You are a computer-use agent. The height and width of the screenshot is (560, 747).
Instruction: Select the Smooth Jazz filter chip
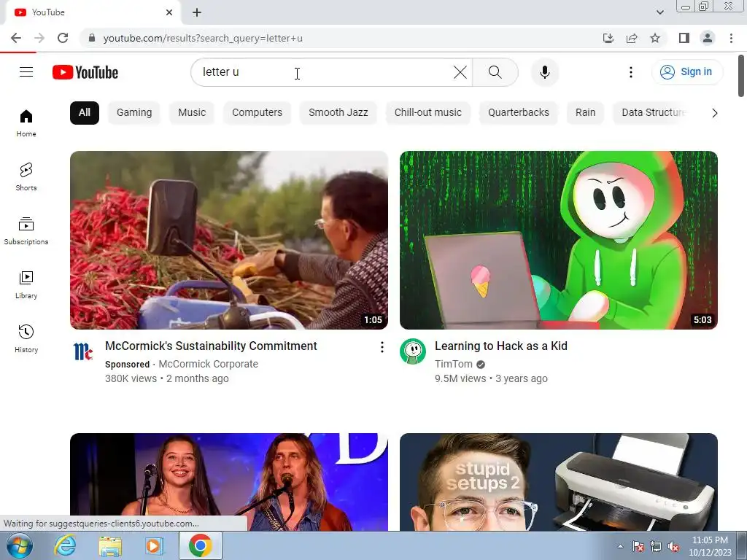point(338,113)
